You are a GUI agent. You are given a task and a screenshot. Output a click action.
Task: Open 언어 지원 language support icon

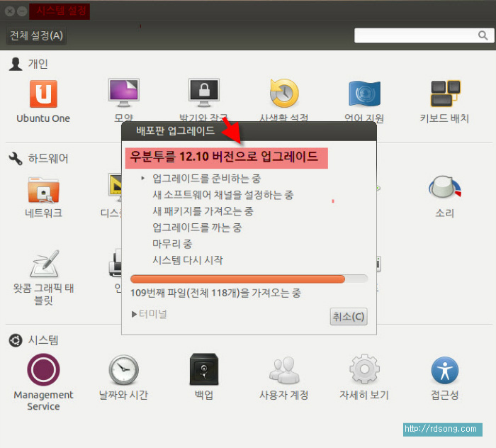tap(364, 94)
